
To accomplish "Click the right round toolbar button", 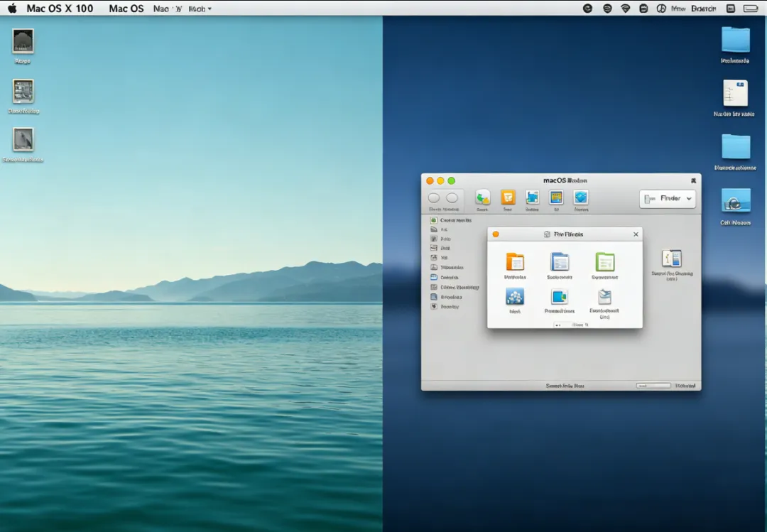I will pyautogui.click(x=452, y=197).
